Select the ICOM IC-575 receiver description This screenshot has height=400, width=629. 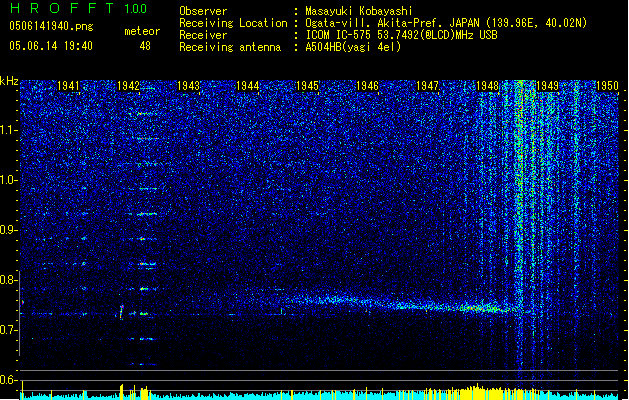point(402,35)
